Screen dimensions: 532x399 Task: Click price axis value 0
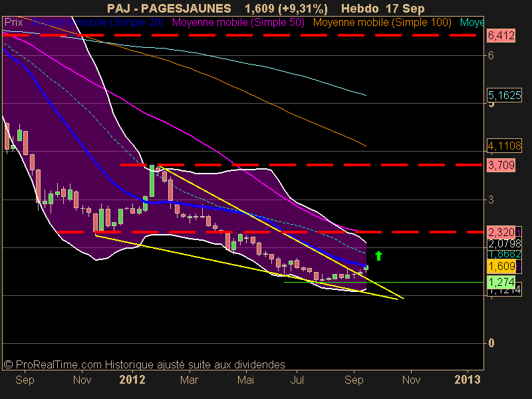pyautogui.click(x=491, y=343)
